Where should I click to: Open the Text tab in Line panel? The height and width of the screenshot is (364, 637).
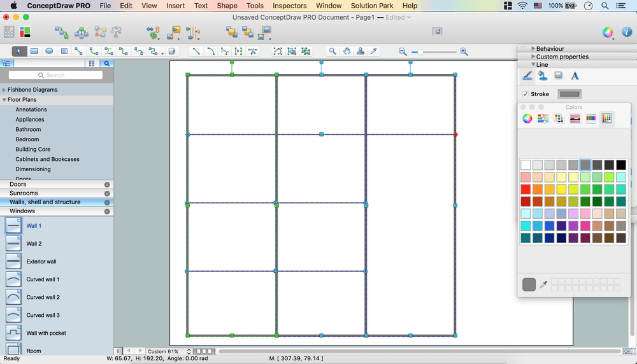(x=575, y=76)
